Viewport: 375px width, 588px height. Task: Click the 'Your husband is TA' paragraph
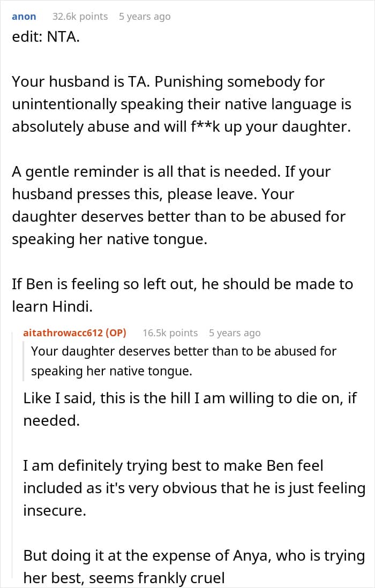[181, 104]
